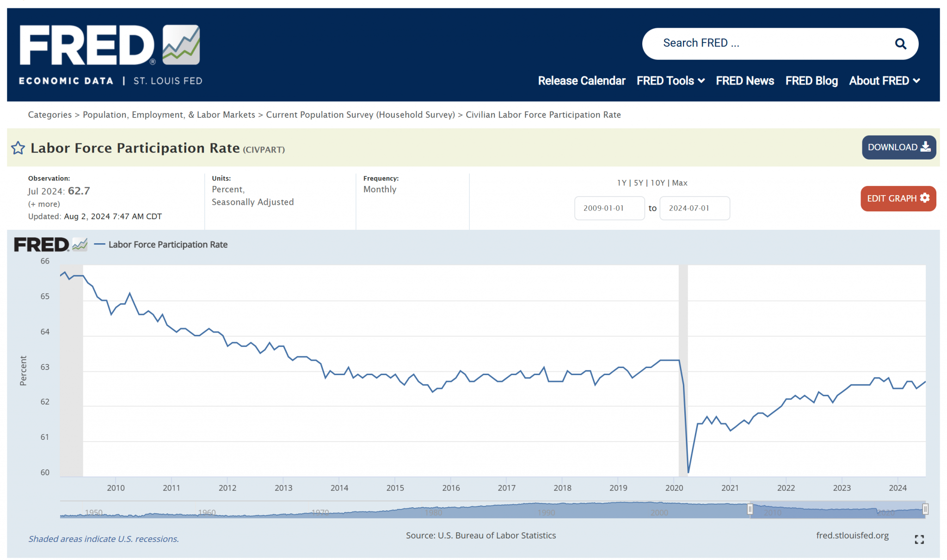
Task: Click the start date input field
Action: click(609, 208)
